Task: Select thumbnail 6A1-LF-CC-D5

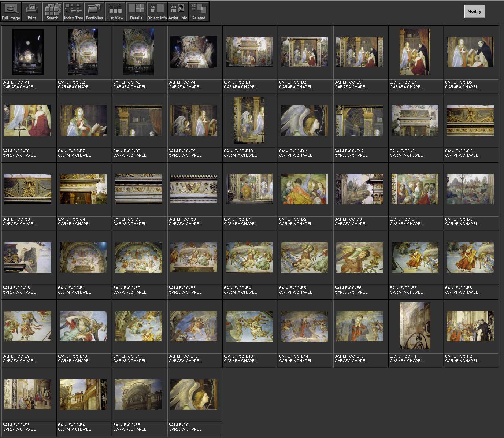Action: (x=470, y=189)
